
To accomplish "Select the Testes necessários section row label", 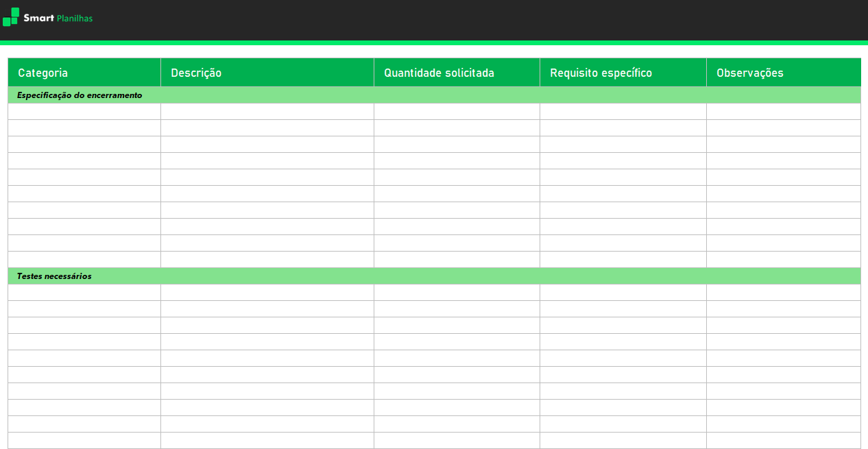I will pyautogui.click(x=54, y=276).
